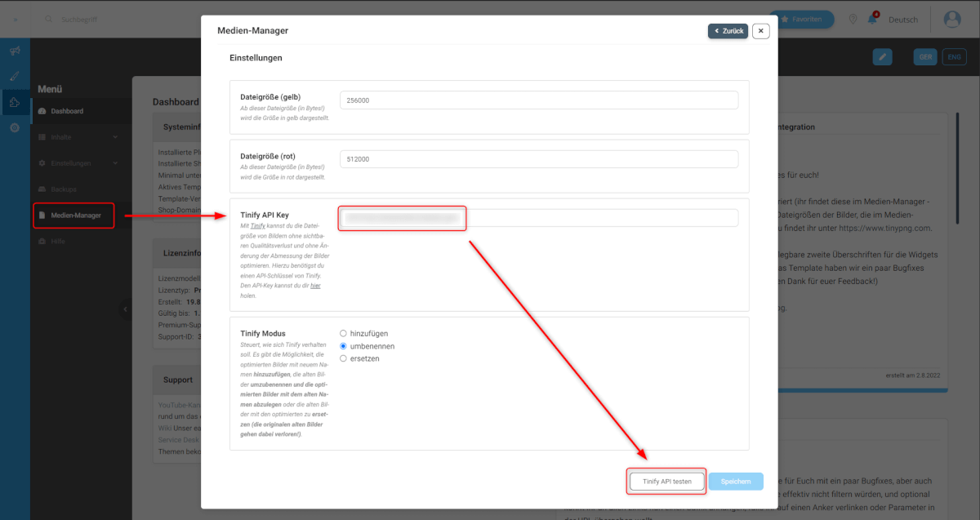Click the Dateigröße (gelb) input field
This screenshot has height=520, width=980.
(x=538, y=100)
